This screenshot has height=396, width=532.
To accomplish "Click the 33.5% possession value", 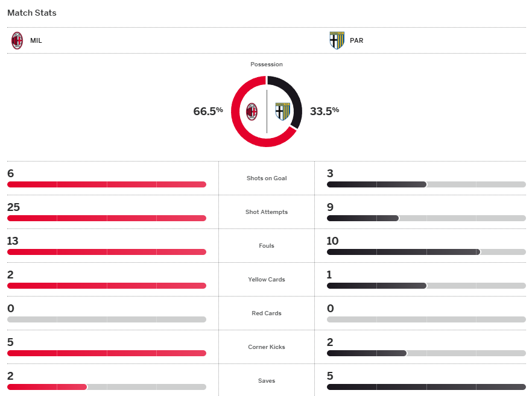I will click(325, 111).
